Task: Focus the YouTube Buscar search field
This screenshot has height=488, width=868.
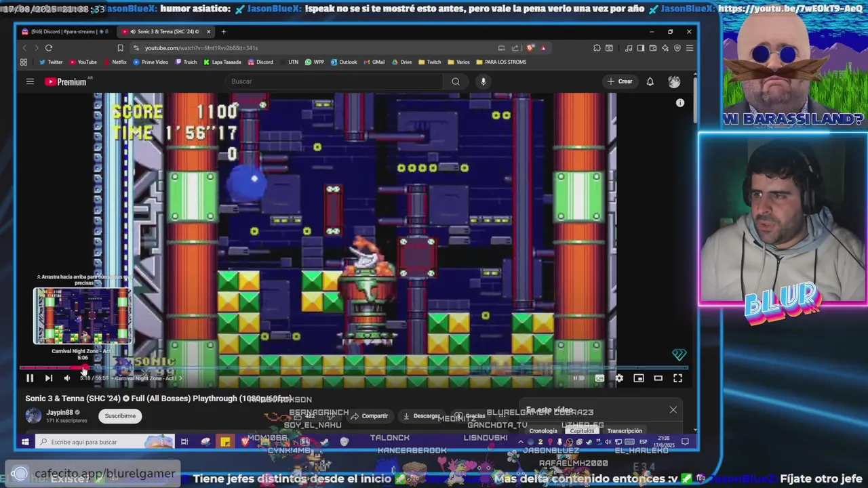Action: (332, 81)
